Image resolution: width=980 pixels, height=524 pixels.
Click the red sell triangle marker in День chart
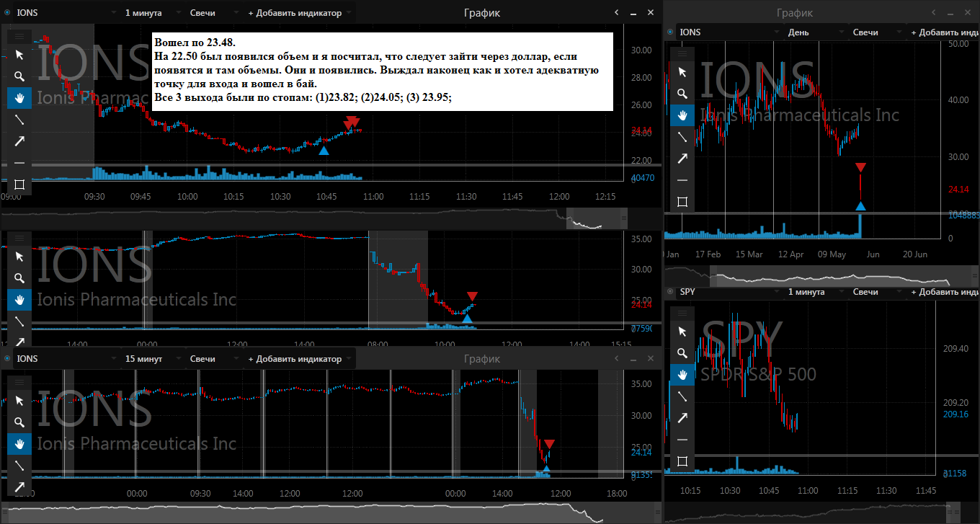(x=860, y=168)
